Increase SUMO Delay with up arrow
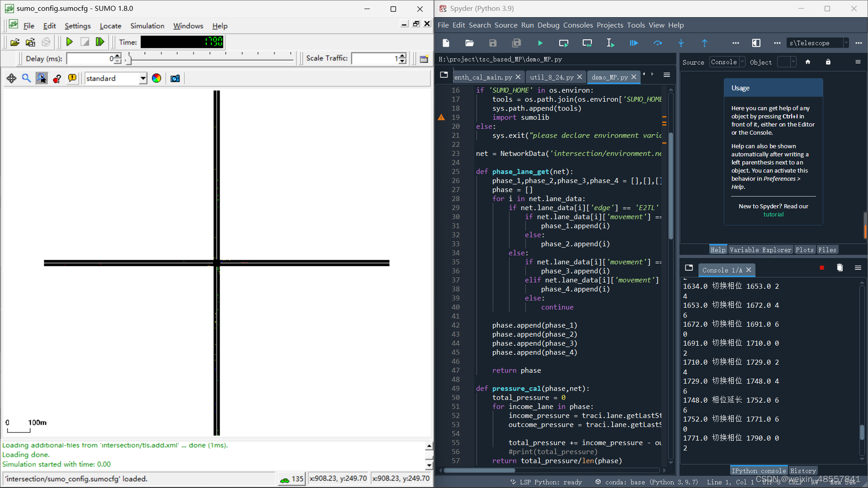 (x=118, y=56)
